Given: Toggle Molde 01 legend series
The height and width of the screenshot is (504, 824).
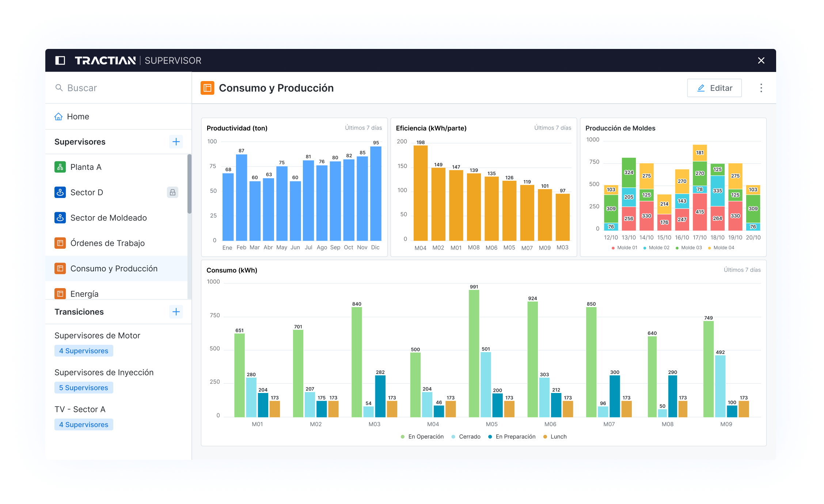Looking at the screenshot, I should coord(624,248).
